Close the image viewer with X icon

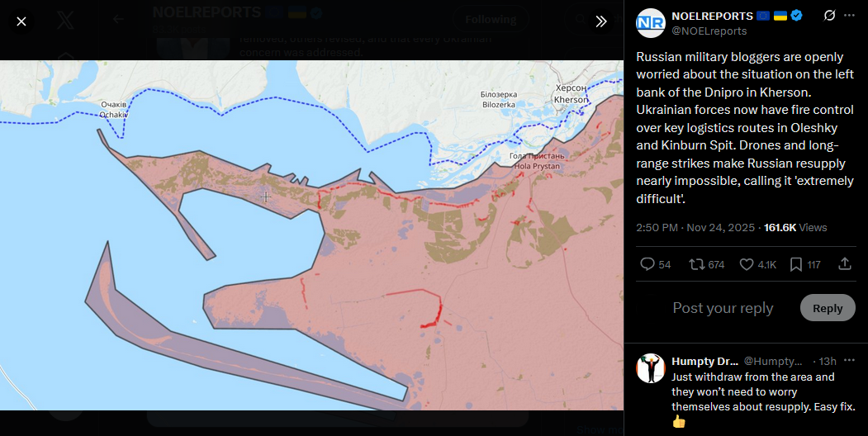click(x=21, y=21)
